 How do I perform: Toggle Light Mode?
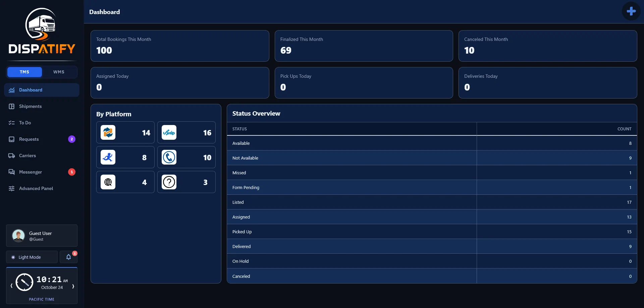pos(32,257)
